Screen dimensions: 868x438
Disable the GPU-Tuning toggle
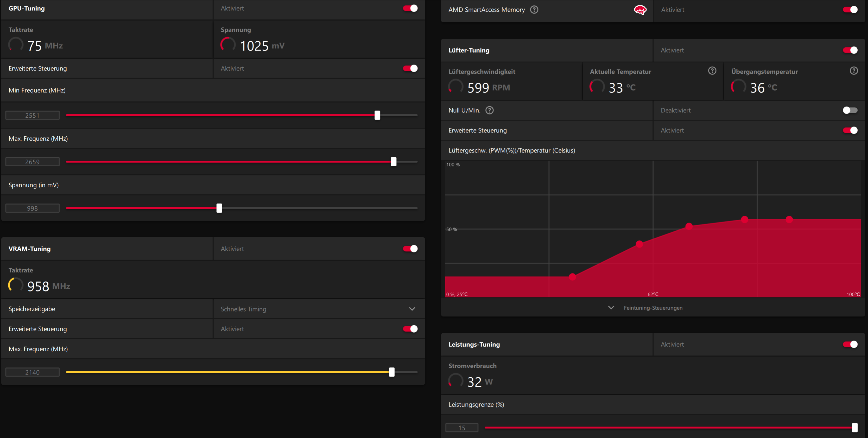[x=410, y=8]
